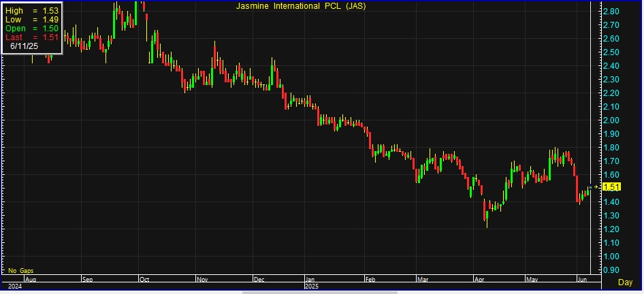
Task: Click the 2.30 price axis label
Action: (x=611, y=79)
